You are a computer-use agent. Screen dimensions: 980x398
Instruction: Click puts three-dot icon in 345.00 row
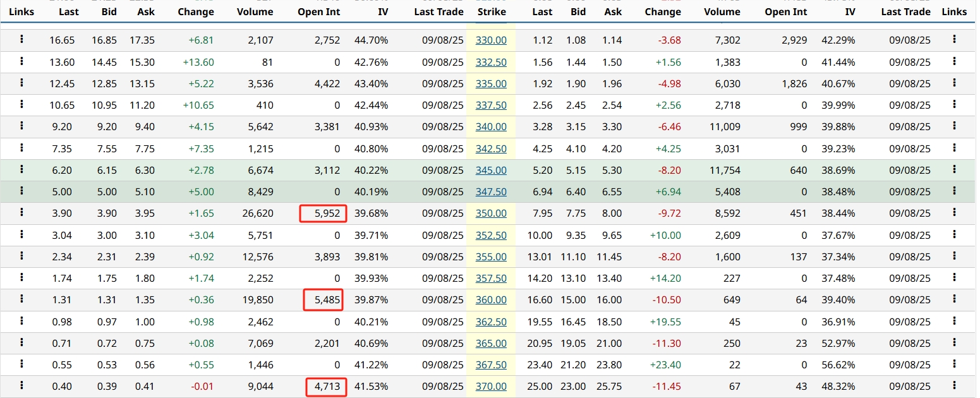pyautogui.click(x=953, y=170)
